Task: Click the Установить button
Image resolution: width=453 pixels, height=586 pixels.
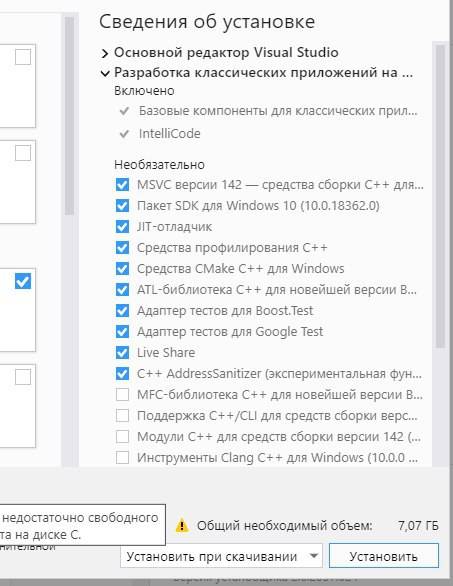Action: point(383,556)
